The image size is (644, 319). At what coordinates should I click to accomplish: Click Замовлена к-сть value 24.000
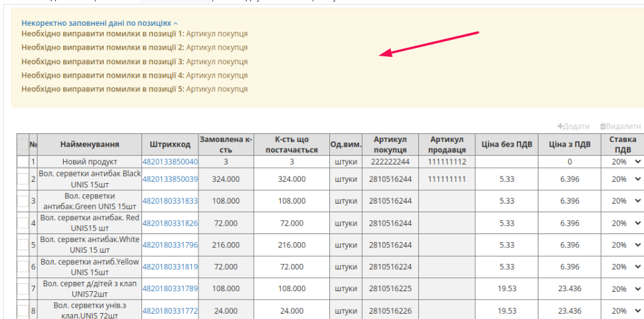pos(226,310)
